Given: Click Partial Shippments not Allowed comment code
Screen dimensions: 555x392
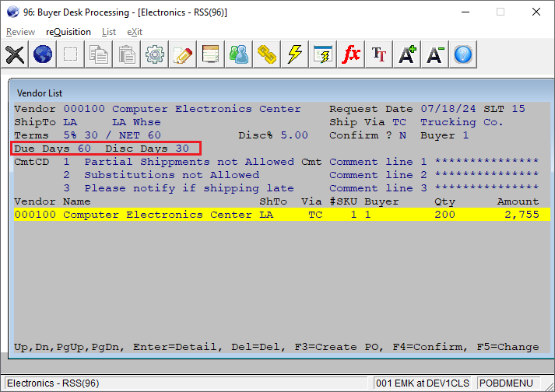Looking at the screenshot, I should tap(189, 162).
